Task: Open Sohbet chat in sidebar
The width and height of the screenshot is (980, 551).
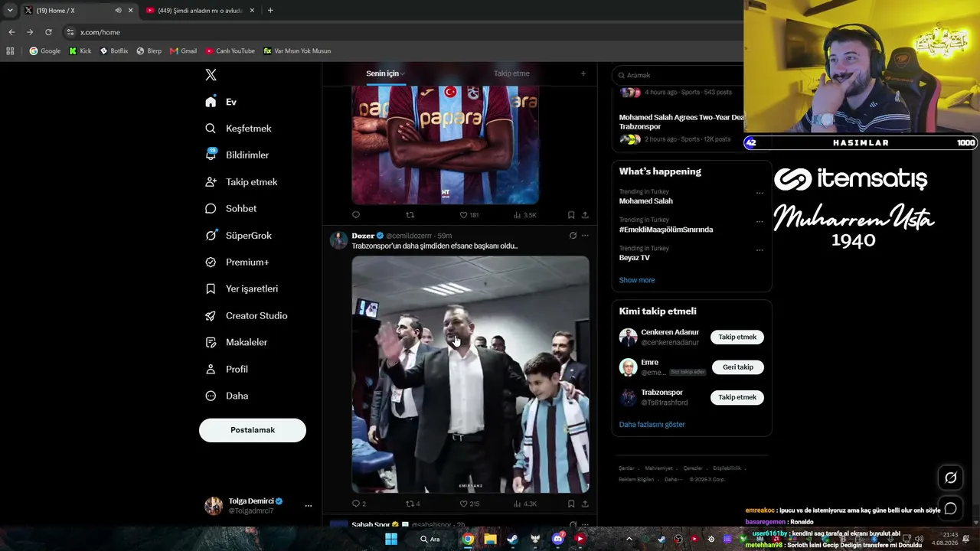Action: (x=230, y=209)
